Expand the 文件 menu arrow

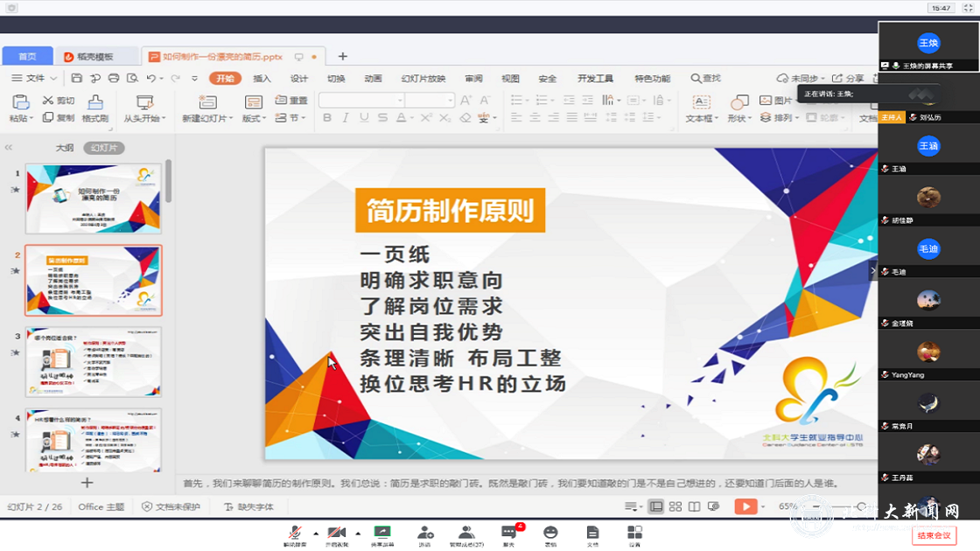click(x=53, y=78)
